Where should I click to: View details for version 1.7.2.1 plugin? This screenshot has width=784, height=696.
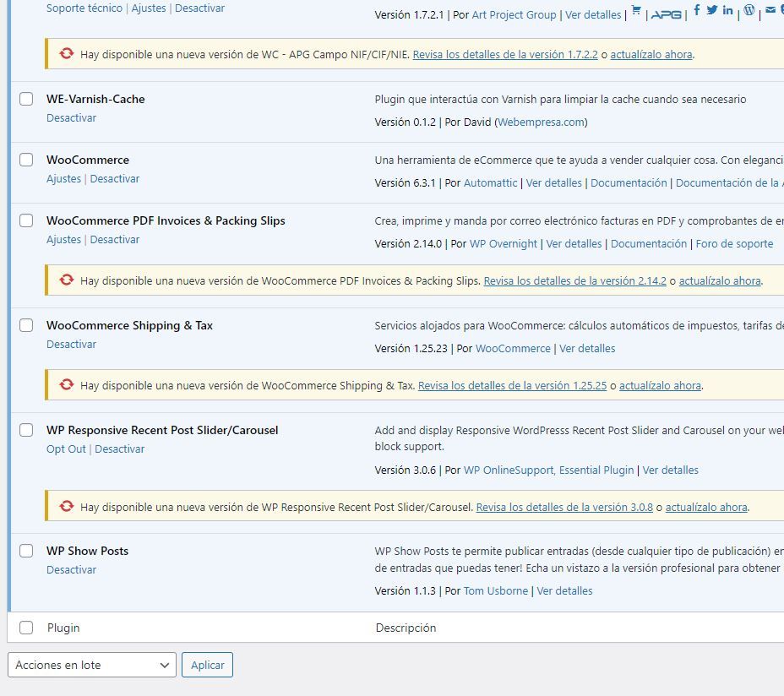(593, 15)
